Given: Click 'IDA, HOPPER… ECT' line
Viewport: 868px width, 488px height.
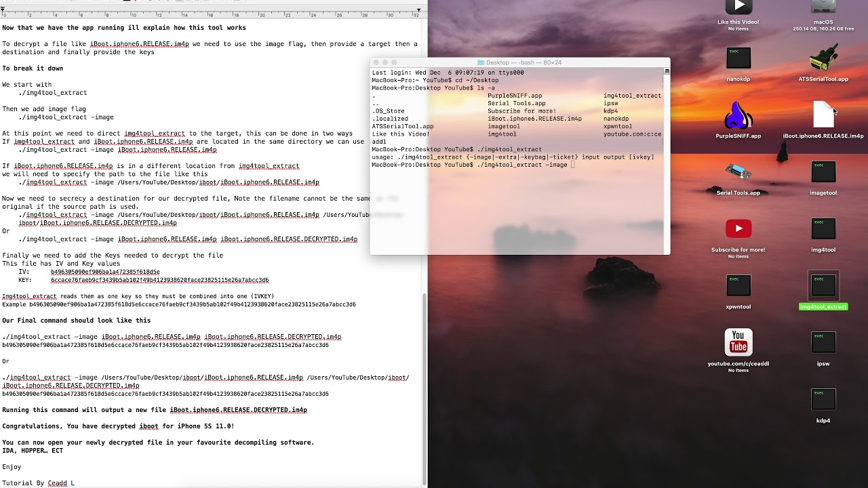Looking at the screenshot, I should click(x=33, y=451).
